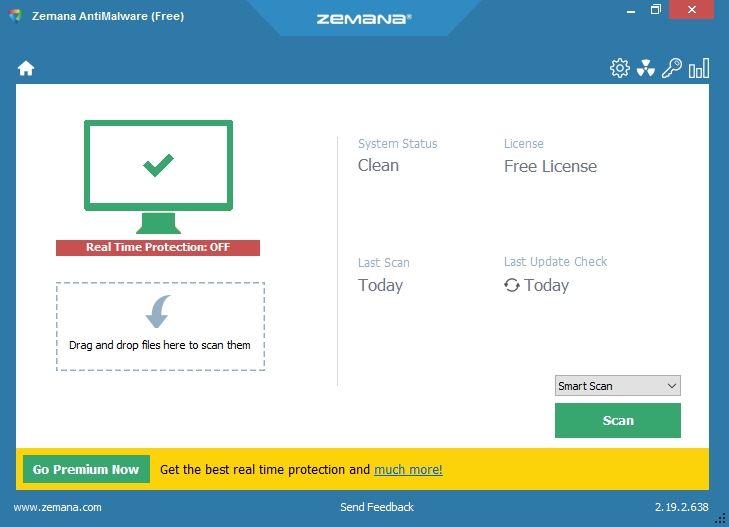The width and height of the screenshot is (729, 527).
Task: Click the green monitor status image
Action: point(158,177)
